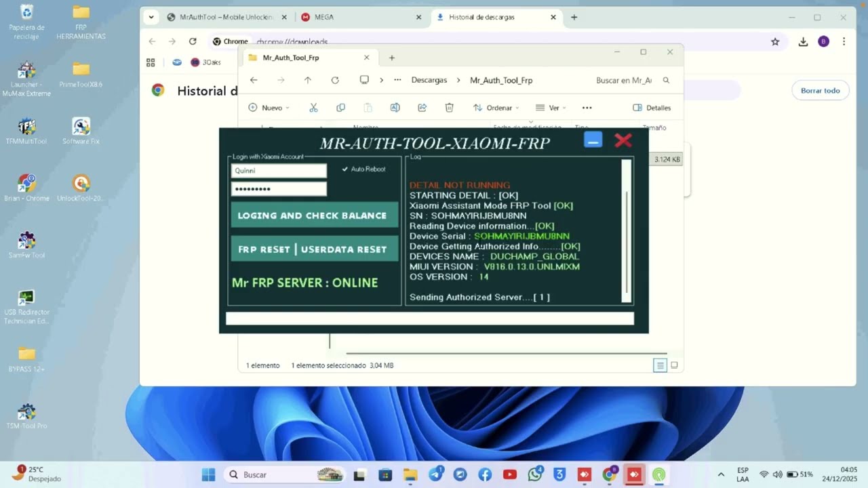
Task: Click the progress bar at tool bottom
Action: coord(430,319)
